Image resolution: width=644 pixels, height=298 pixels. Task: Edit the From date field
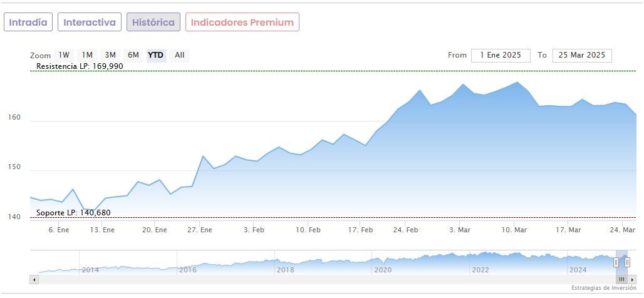click(501, 55)
